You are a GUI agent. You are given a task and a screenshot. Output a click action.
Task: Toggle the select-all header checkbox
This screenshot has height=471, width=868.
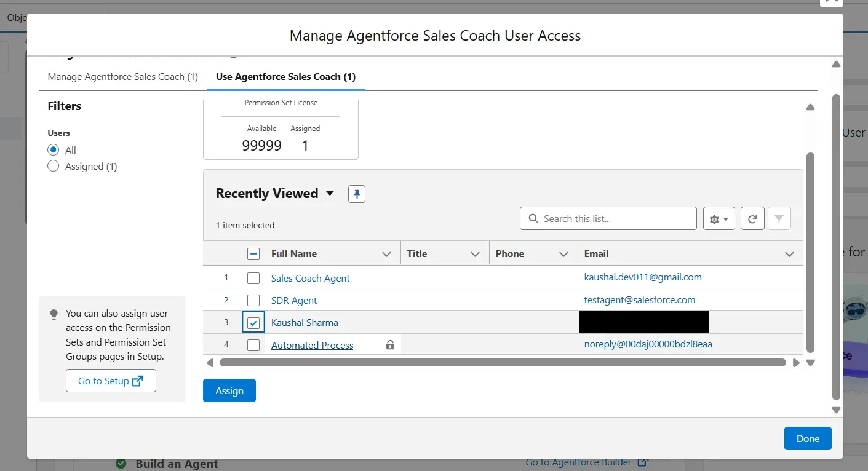coord(253,254)
